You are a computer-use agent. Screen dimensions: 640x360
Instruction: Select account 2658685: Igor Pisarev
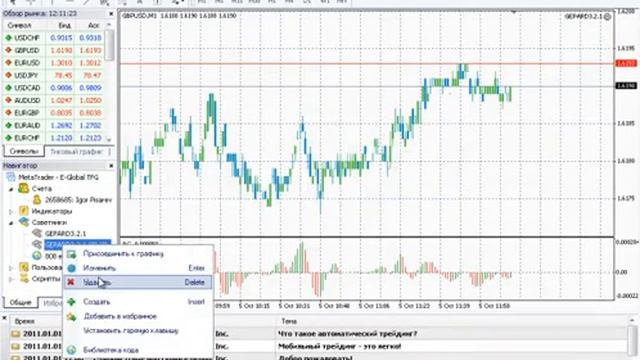[78, 200]
